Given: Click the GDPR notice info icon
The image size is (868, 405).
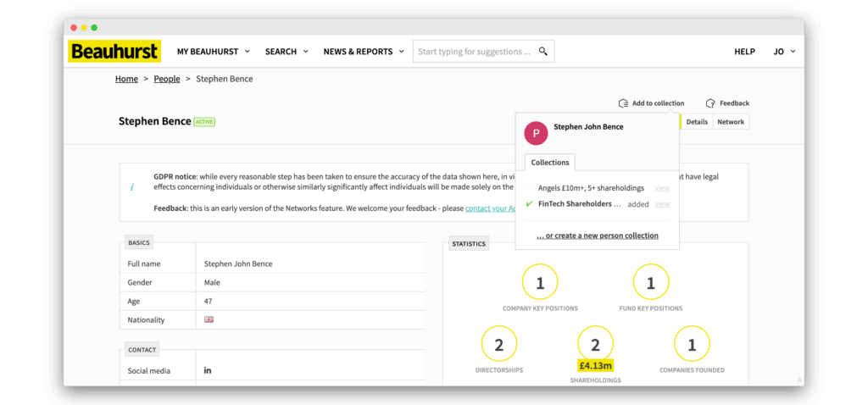Looking at the screenshot, I should (x=131, y=187).
